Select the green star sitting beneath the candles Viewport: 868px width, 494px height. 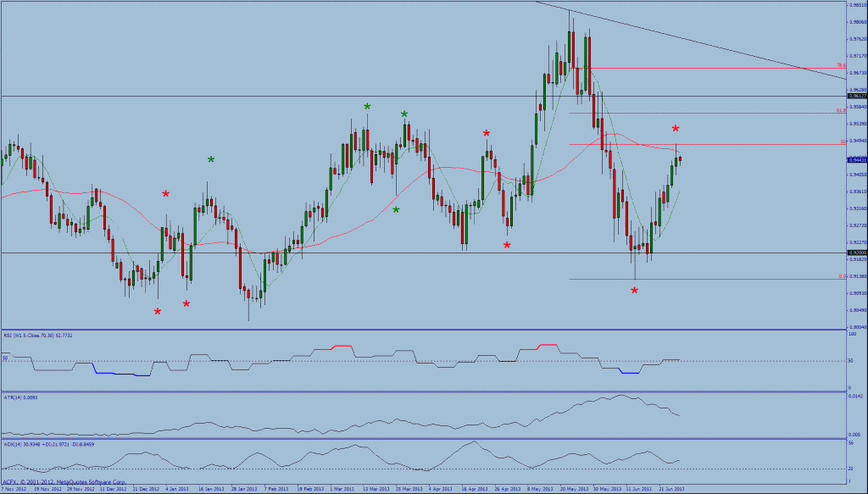pos(396,209)
